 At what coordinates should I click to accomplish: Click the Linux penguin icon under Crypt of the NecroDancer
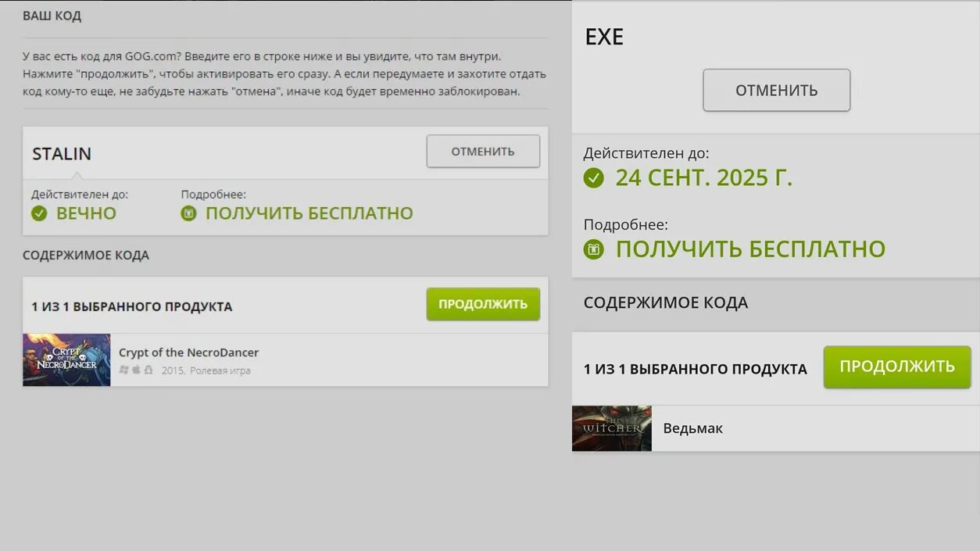tap(148, 370)
